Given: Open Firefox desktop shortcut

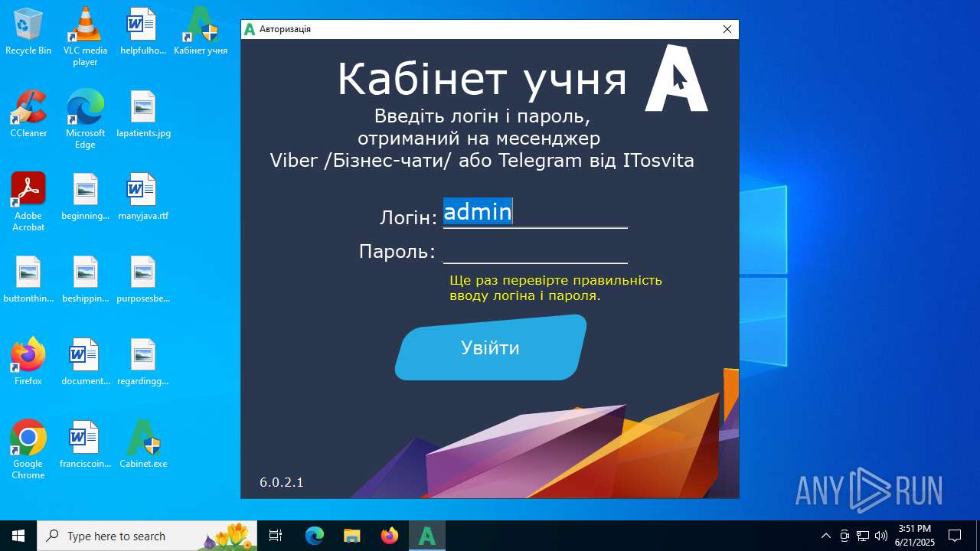Looking at the screenshot, I should pyautogui.click(x=28, y=362).
